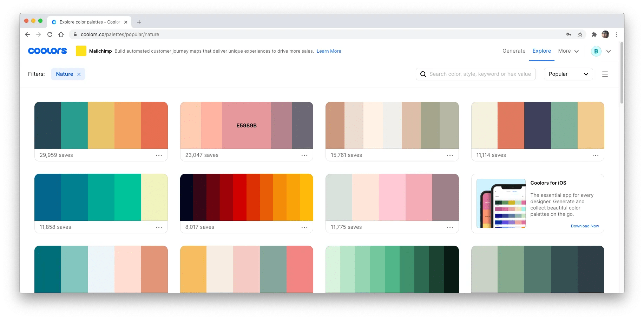Open the profile account chevron menu

coord(609,51)
